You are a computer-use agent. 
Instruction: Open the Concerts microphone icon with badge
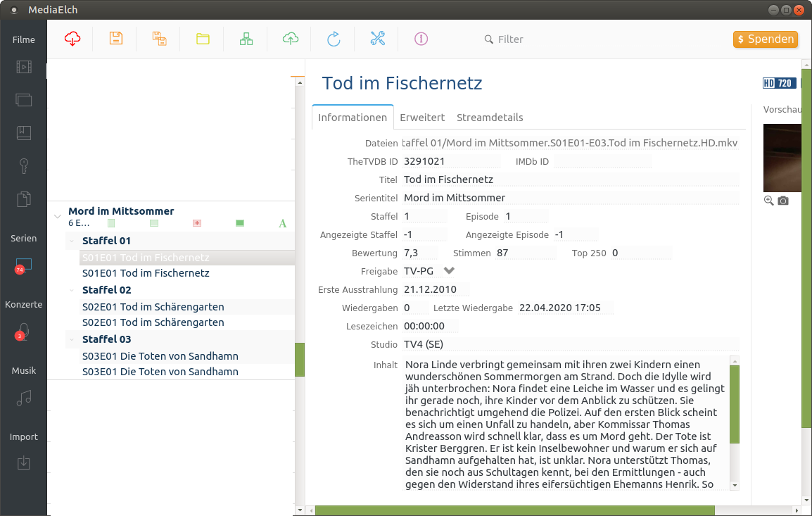tap(23, 332)
